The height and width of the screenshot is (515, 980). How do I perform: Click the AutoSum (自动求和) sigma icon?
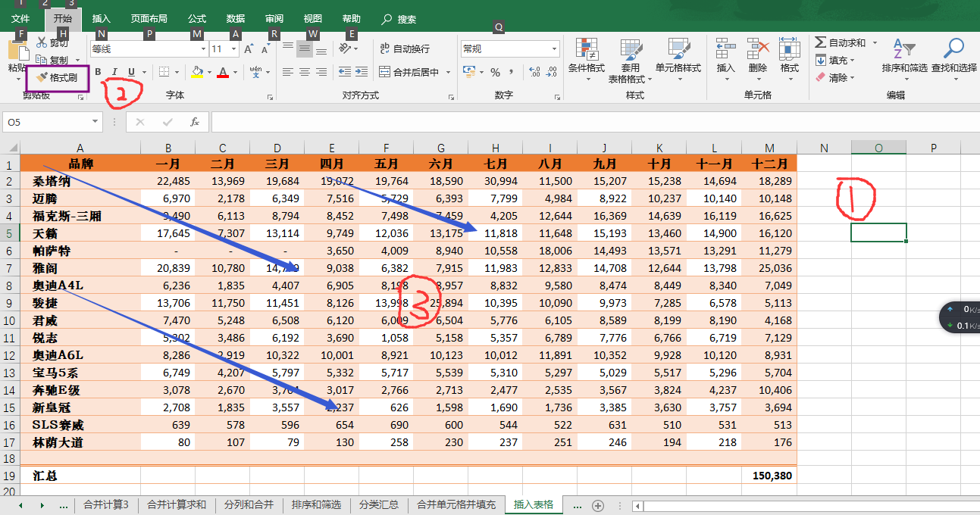tap(821, 42)
